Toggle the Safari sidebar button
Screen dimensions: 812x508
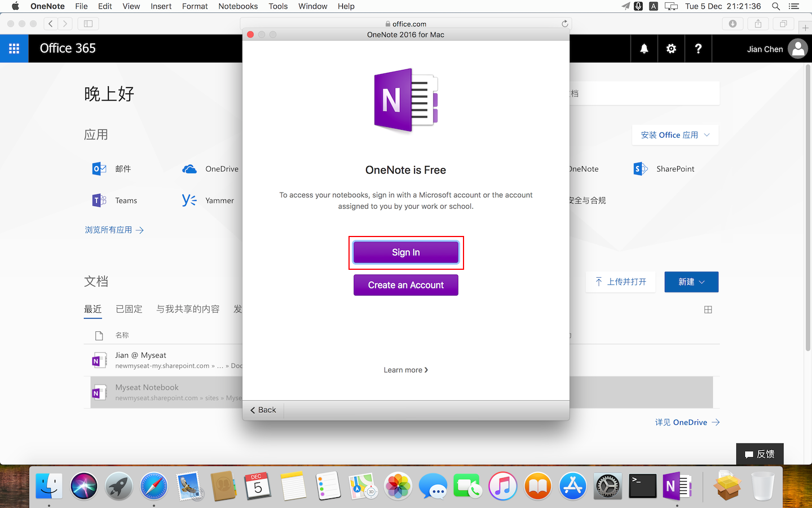point(88,24)
